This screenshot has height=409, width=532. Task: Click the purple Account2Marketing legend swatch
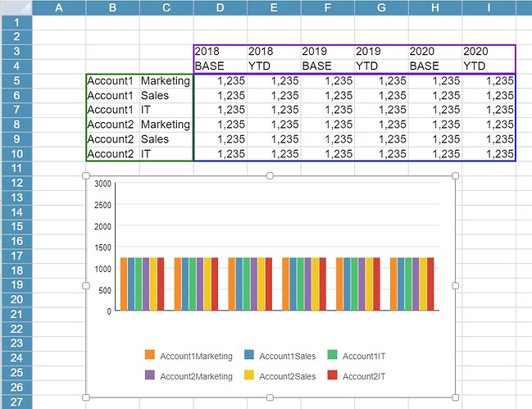149,375
